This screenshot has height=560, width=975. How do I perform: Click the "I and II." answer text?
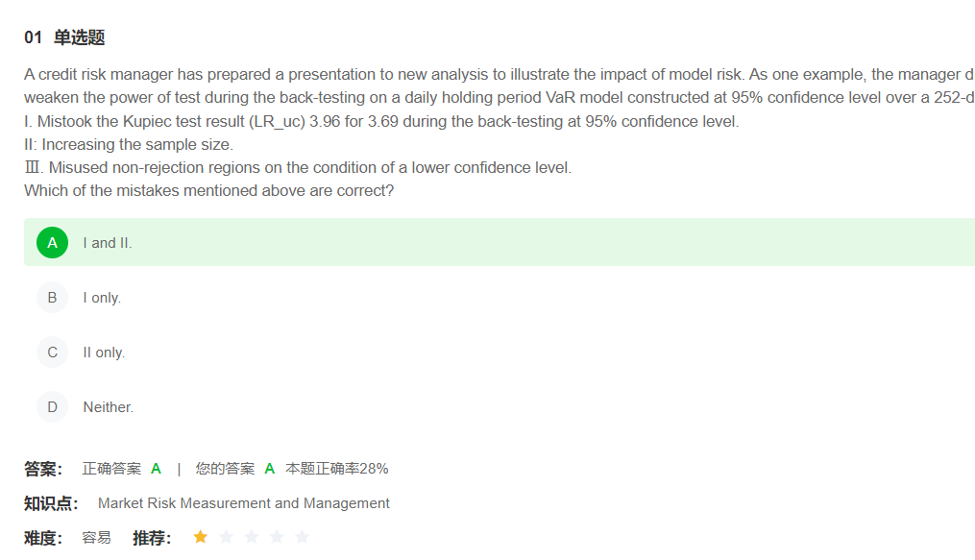[108, 243]
